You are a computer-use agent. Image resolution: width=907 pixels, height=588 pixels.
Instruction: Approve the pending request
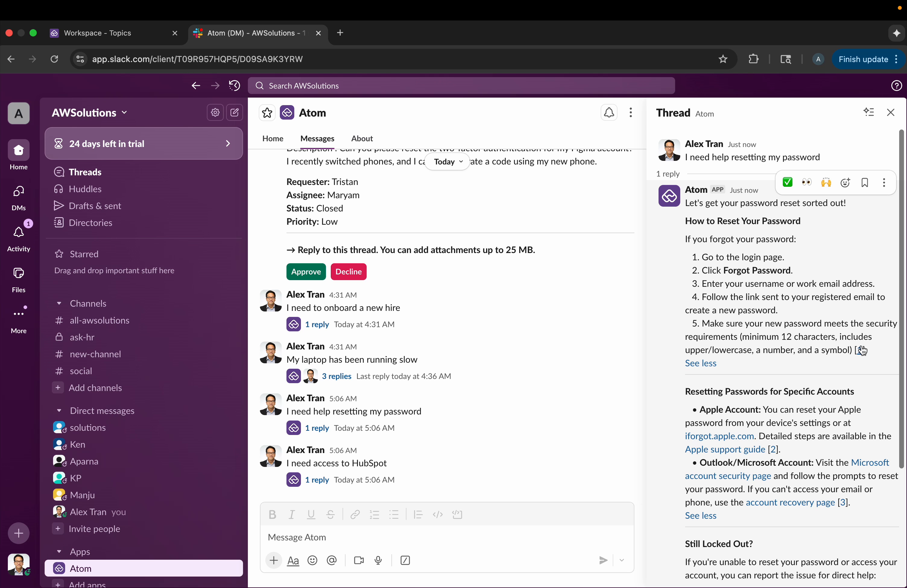pos(306,271)
